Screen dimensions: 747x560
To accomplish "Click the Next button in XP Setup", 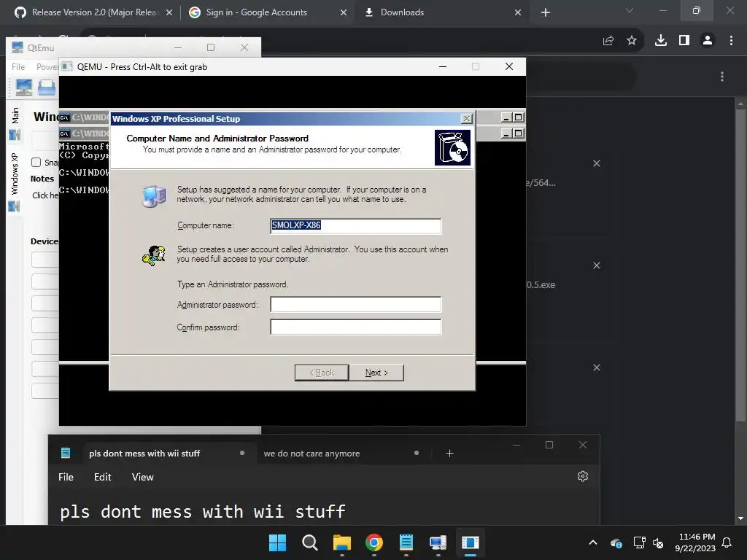I will tap(376, 373).
